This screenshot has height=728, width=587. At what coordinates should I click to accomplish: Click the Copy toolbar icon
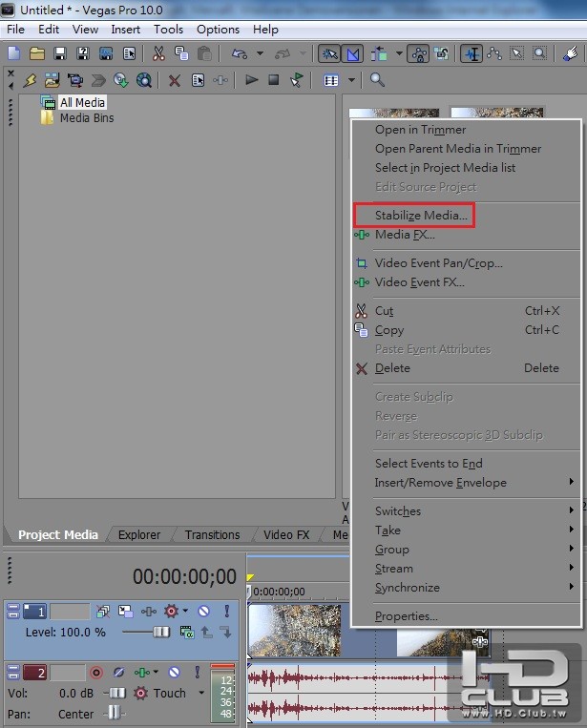pos(181,53)
